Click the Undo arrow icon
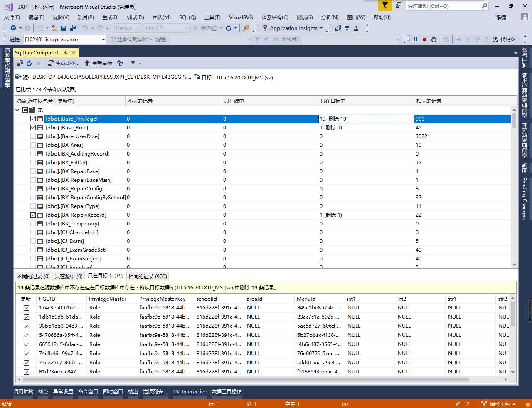The width and height of the screenshot is (532, 408). tap(85, 28)
